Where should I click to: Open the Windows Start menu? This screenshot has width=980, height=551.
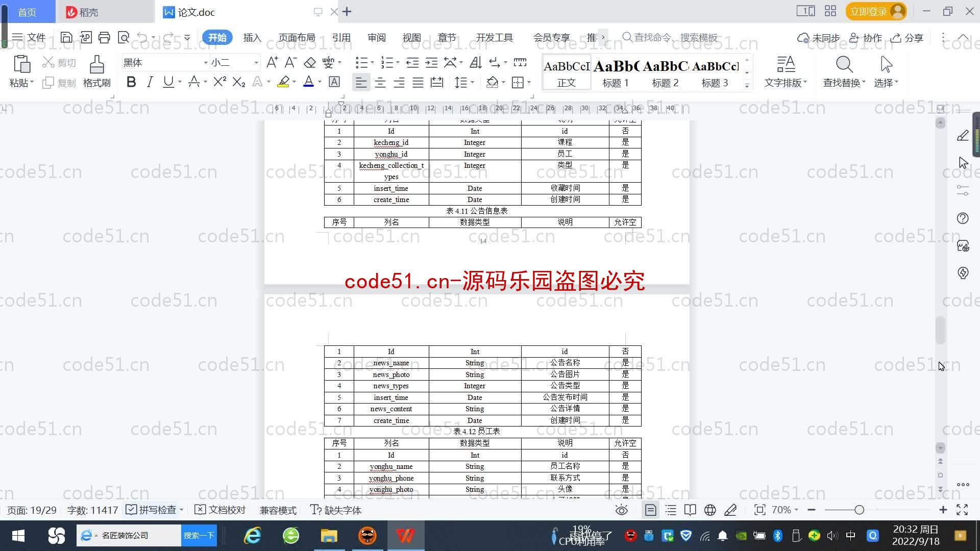[18, 535]
